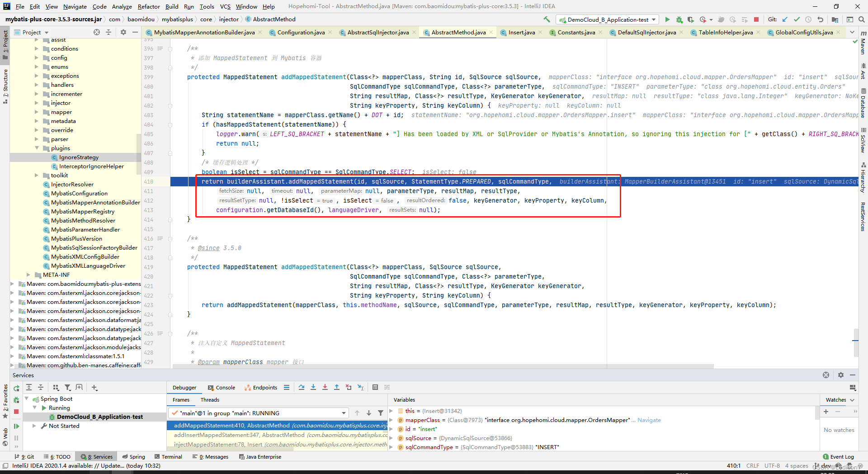Click add service plus icon

(94, 388)
